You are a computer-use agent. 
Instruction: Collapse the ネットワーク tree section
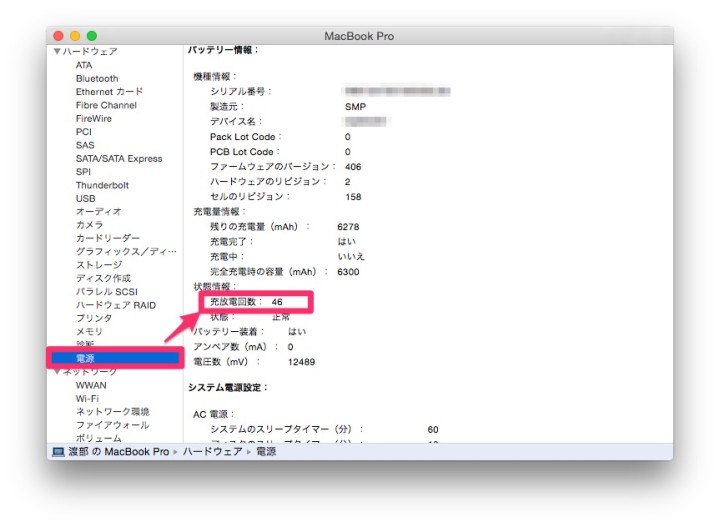[x=57, y=371]
